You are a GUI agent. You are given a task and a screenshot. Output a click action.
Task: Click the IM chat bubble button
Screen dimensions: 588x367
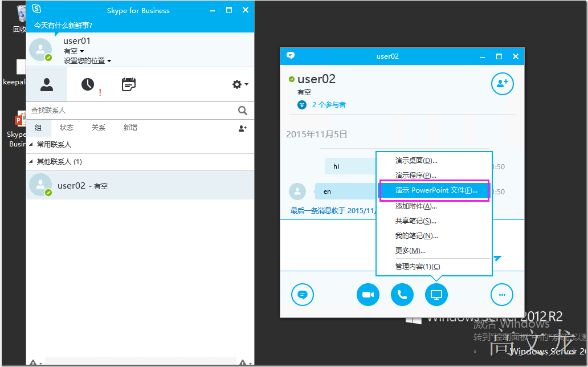click(x=302, y=295)
